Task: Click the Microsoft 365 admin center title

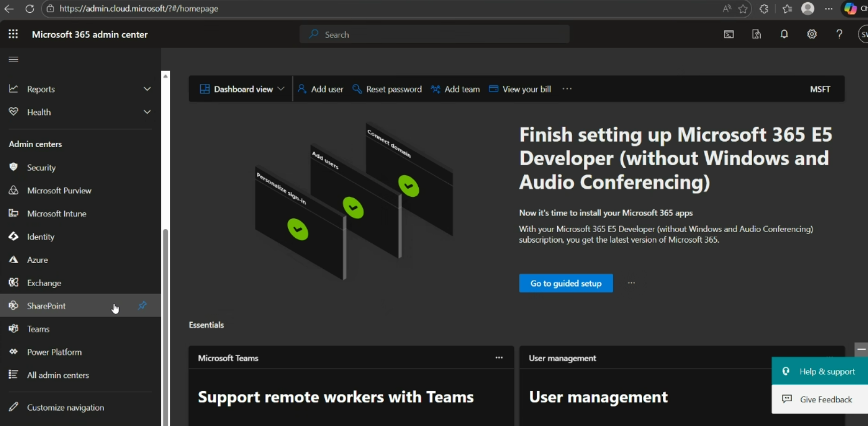Action: point(90,34)
